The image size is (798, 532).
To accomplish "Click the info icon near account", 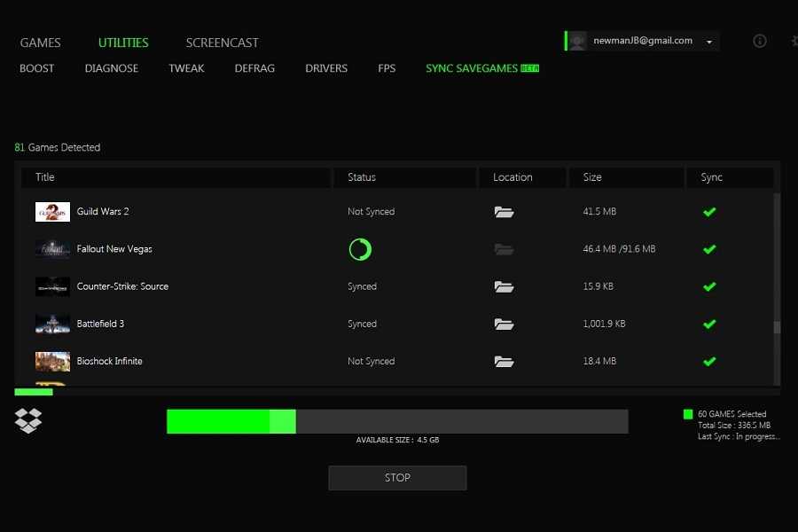I will click(x=760, y=41).
